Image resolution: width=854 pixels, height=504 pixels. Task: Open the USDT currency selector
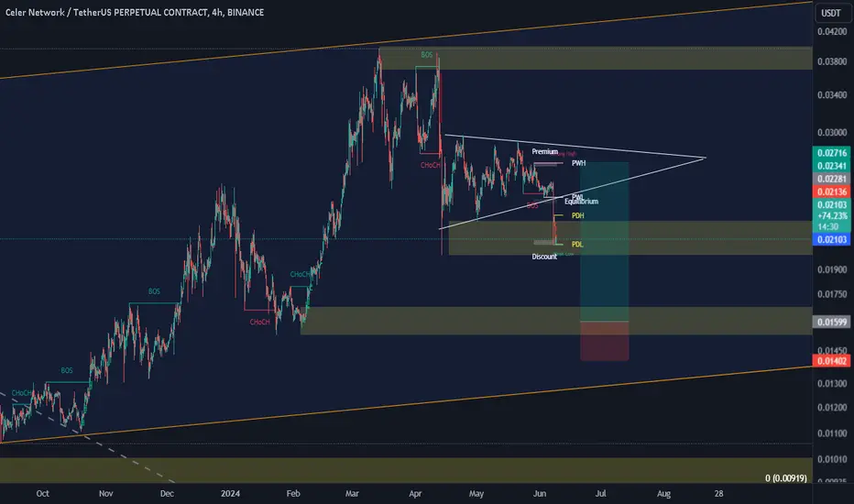831,13
